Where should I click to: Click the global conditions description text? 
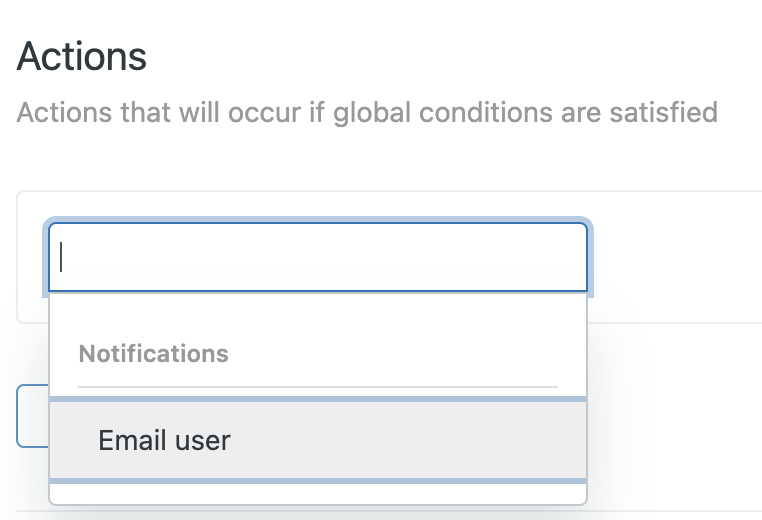367,111
